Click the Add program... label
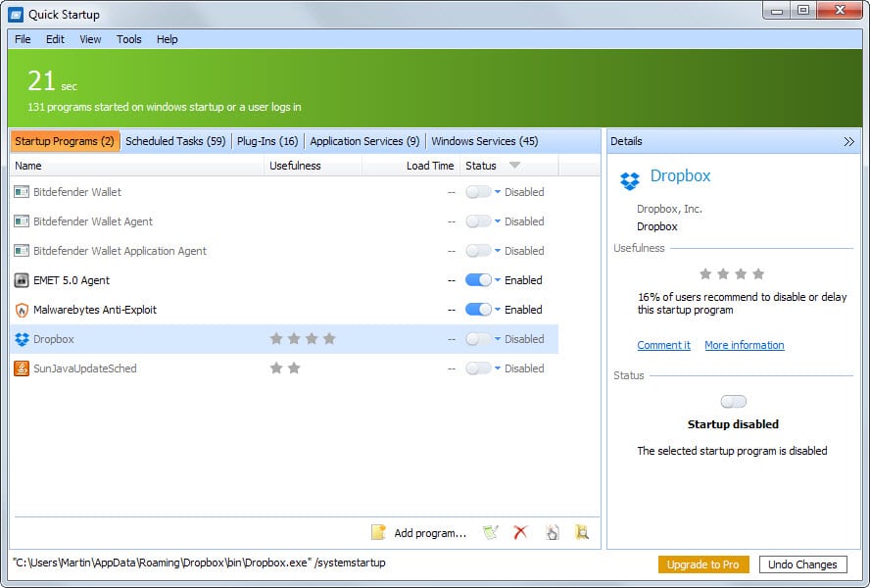The width and height of the screenshot is (870, 588). tap(430, 533)
